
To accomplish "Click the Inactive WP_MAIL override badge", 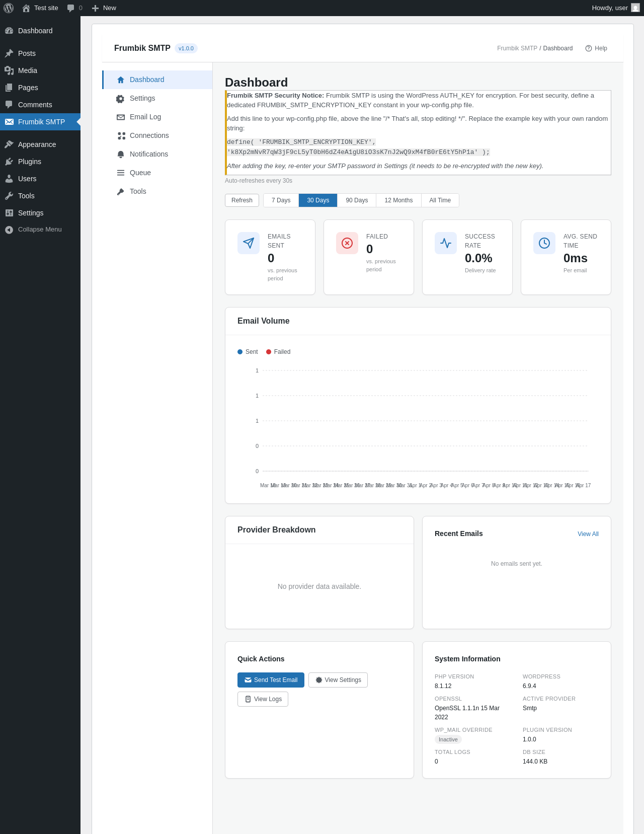I will pyautogui.click(x=448, y=739).
